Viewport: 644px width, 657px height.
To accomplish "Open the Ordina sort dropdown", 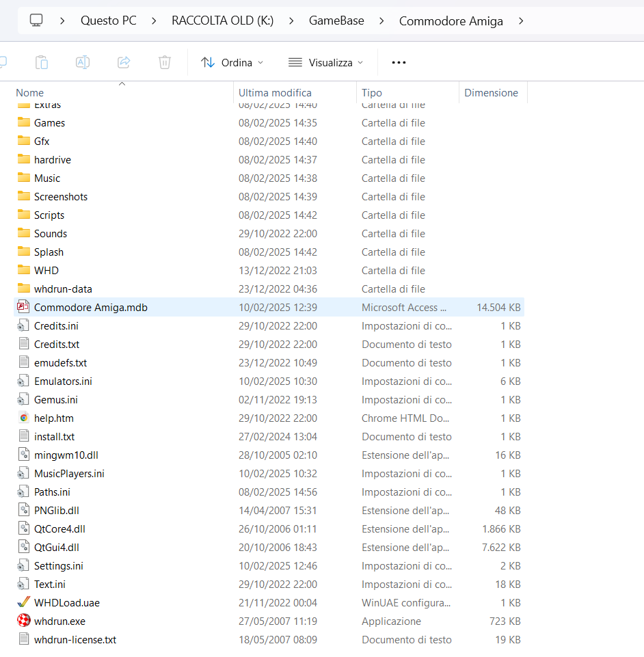I will coord(232,62).
